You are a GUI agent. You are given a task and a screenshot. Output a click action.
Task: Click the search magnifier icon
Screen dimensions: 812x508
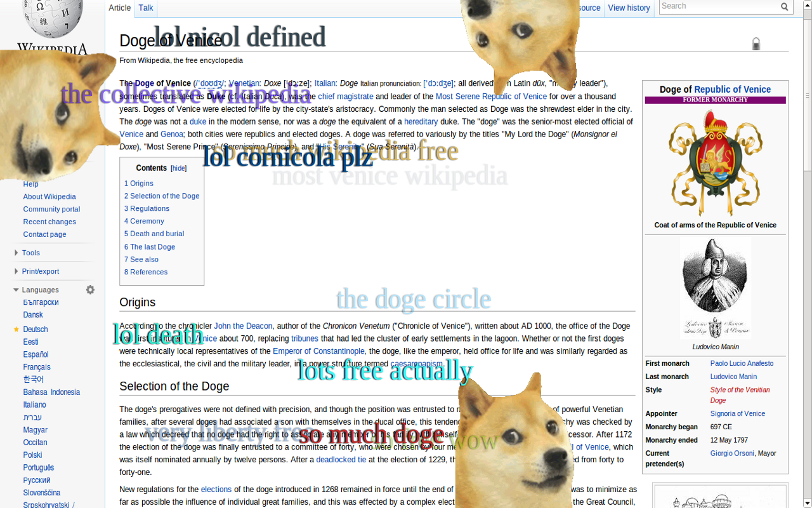[785, 6]
